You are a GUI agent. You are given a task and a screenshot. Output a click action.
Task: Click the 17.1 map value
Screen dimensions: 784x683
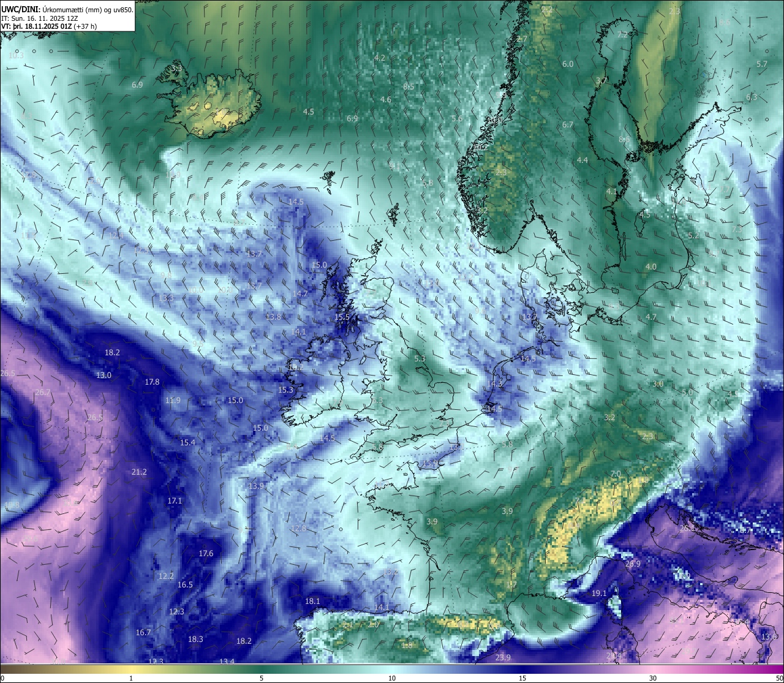175,500
